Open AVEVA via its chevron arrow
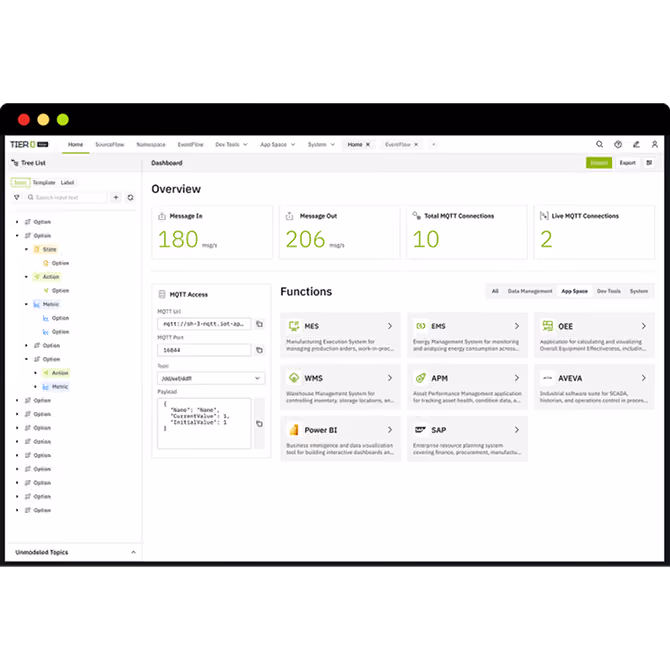670x670 pixels. click(x=644, y=378)
